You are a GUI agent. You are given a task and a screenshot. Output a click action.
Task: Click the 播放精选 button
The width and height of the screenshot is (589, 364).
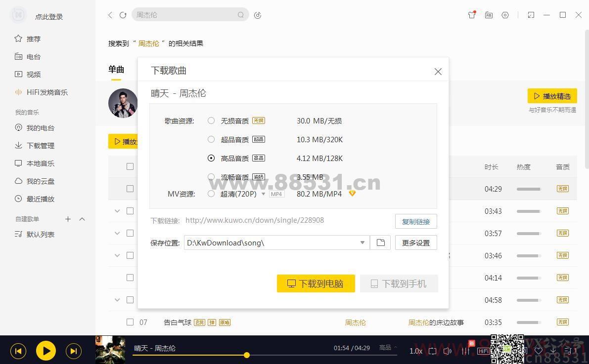tap(552, 96)
